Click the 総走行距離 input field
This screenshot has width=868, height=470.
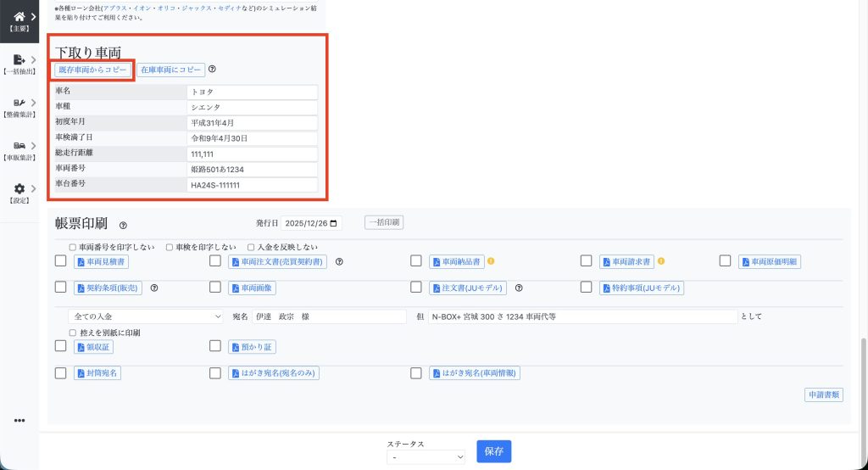[x=253, y=154]
